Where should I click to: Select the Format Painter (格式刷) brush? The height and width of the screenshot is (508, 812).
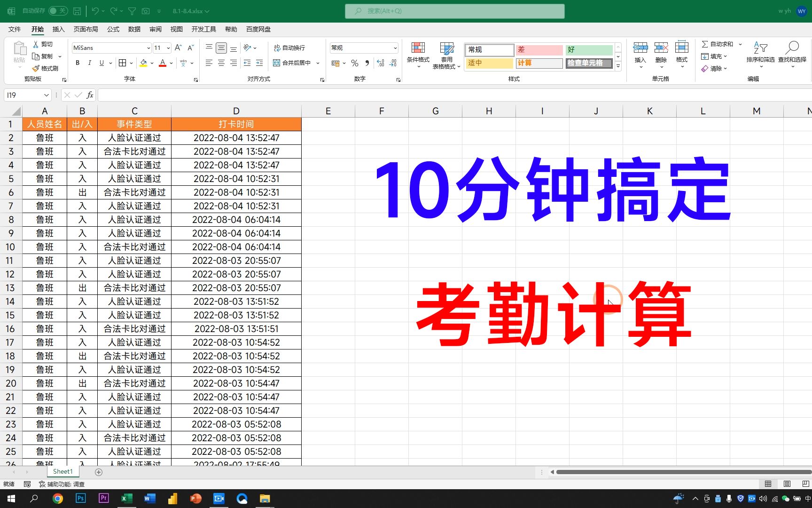point(36,69)
